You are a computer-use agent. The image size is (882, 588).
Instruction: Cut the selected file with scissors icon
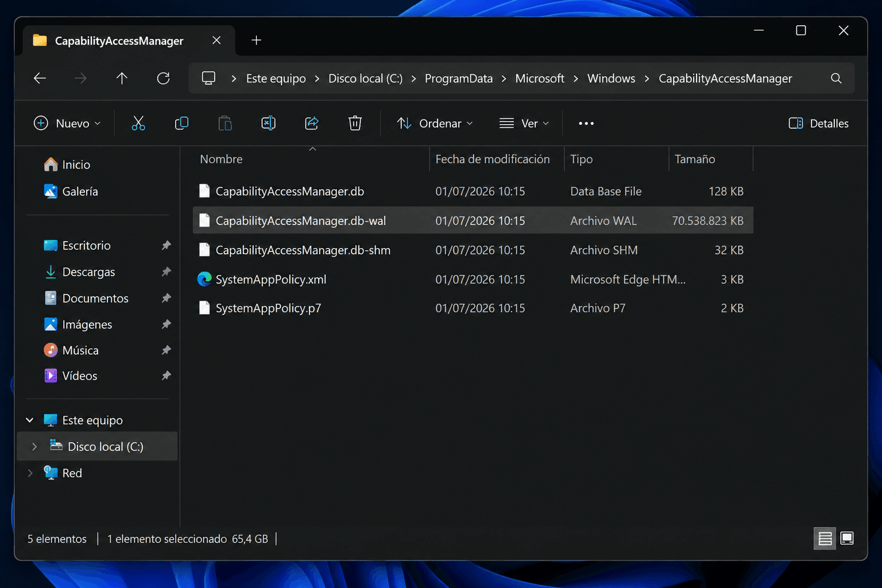(138, 123)
